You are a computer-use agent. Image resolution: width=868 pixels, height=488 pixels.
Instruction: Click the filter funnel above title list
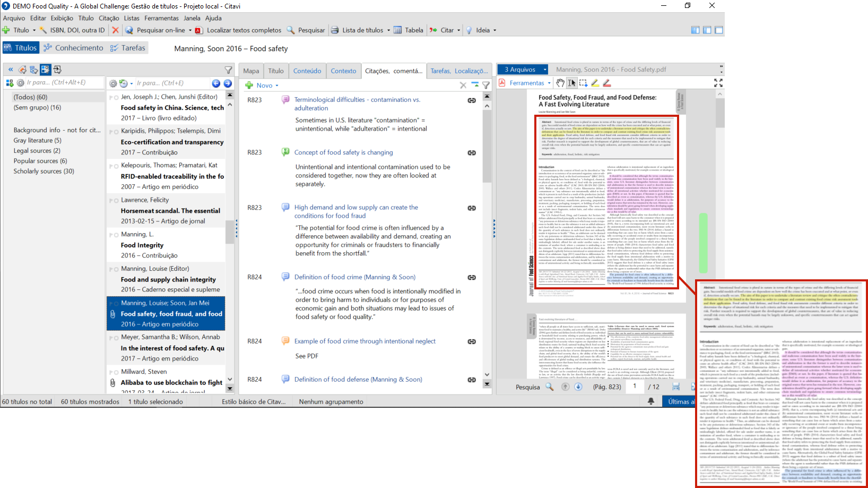point(229,70)
